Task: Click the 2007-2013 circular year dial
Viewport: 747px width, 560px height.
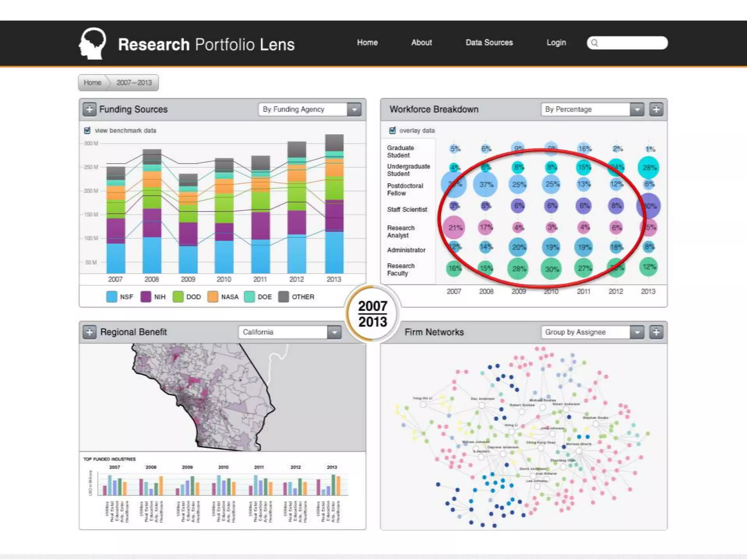Action: point(372,314)
